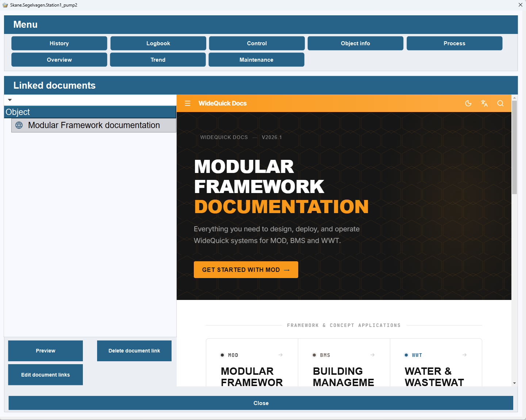Viewport: 526px width, 420px height.
Task: Click the app icon in title bar
Action: [5, 5]
